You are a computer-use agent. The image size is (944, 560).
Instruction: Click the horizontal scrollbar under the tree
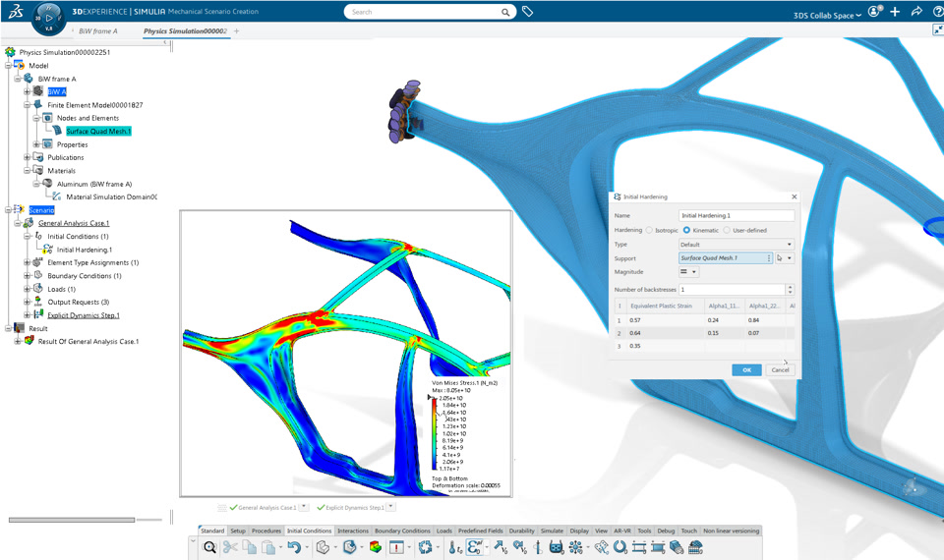(72, 520)
